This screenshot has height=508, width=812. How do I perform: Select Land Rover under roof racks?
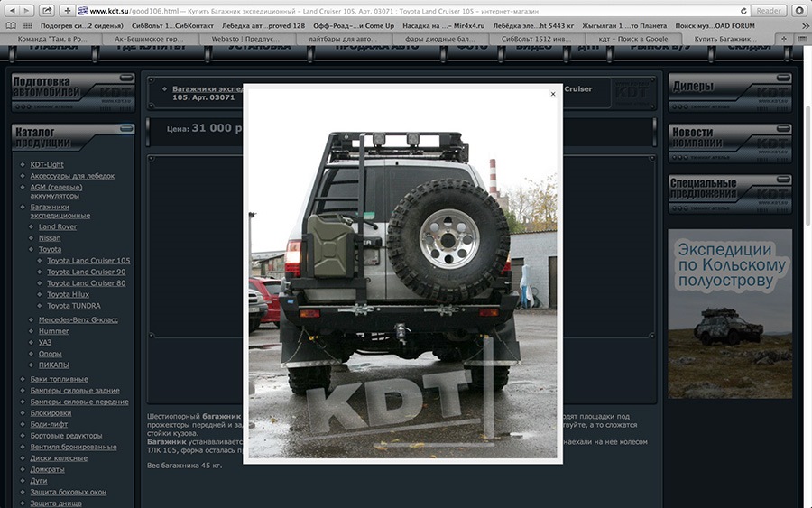[58, 226]
